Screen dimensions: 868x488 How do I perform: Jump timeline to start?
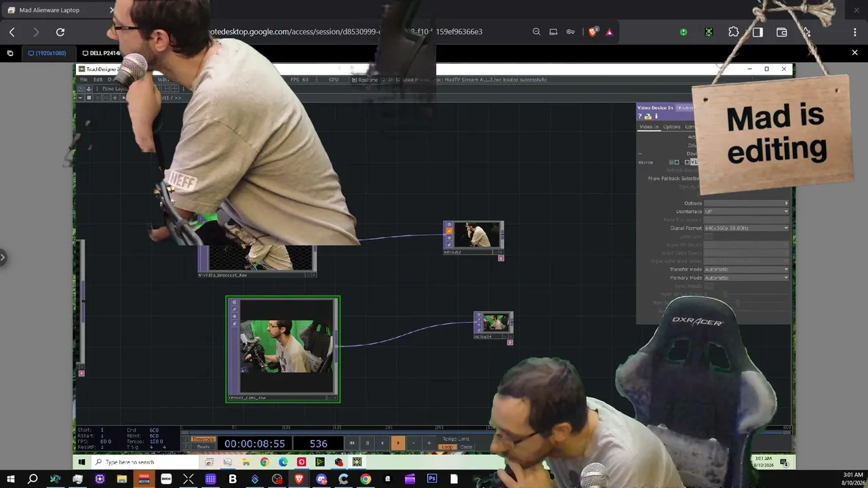[x=352, y=443]
